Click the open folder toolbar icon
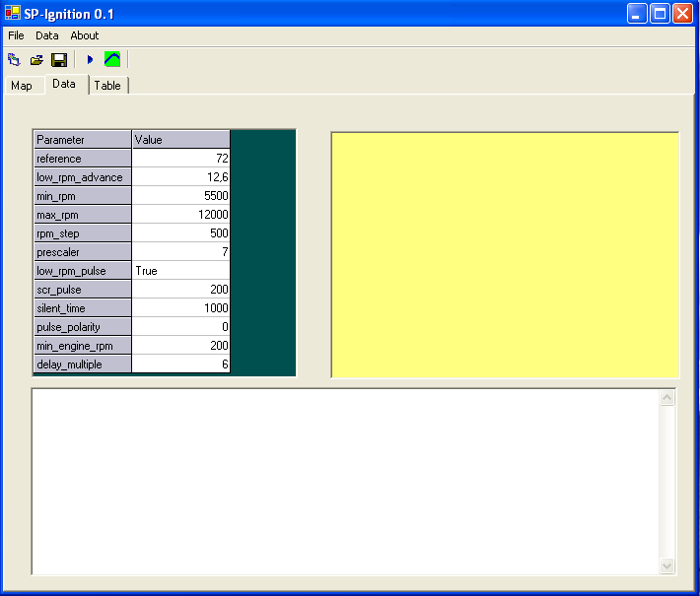The image size is (700, 596). pyautogui.click(x=36, y=59)
